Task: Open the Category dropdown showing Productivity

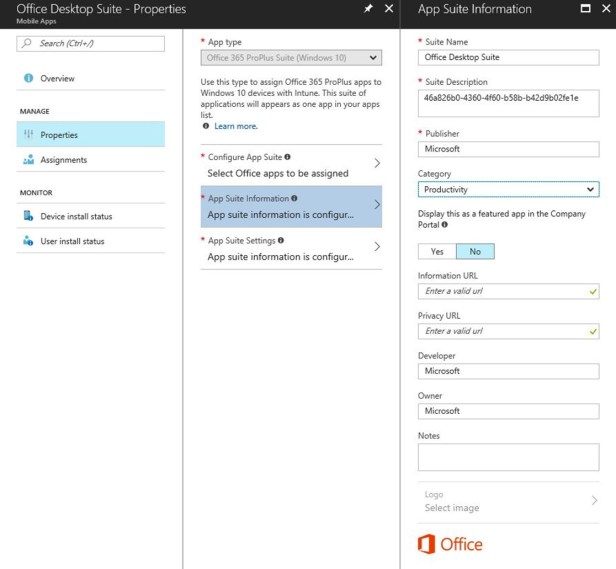Action: (x=508, y=189)
